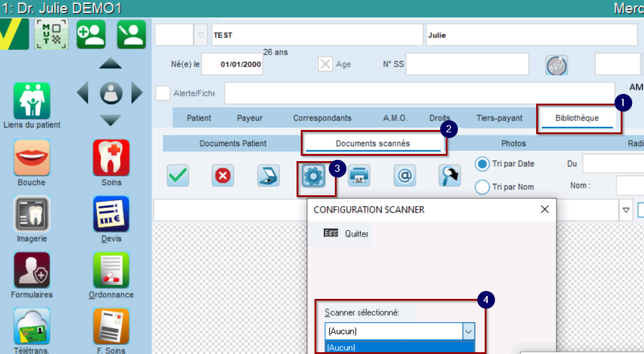644x354 pixels.
Task: Click the magnifier with arrow icon
Action: coord(450,176)
